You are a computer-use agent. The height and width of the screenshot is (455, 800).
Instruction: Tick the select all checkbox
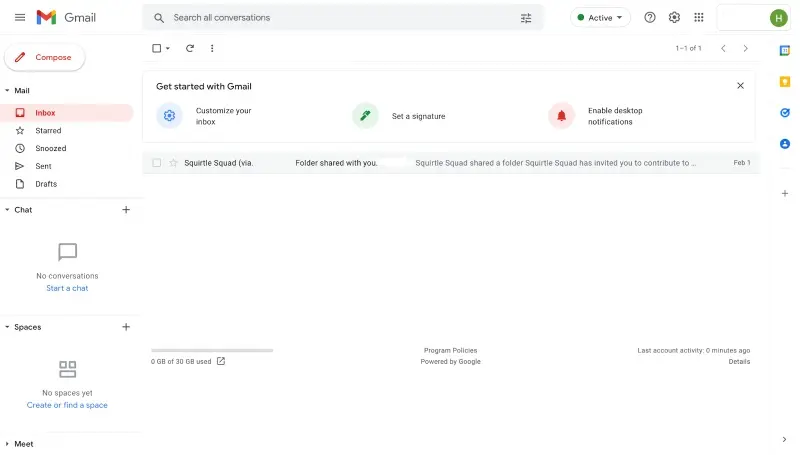157,48
